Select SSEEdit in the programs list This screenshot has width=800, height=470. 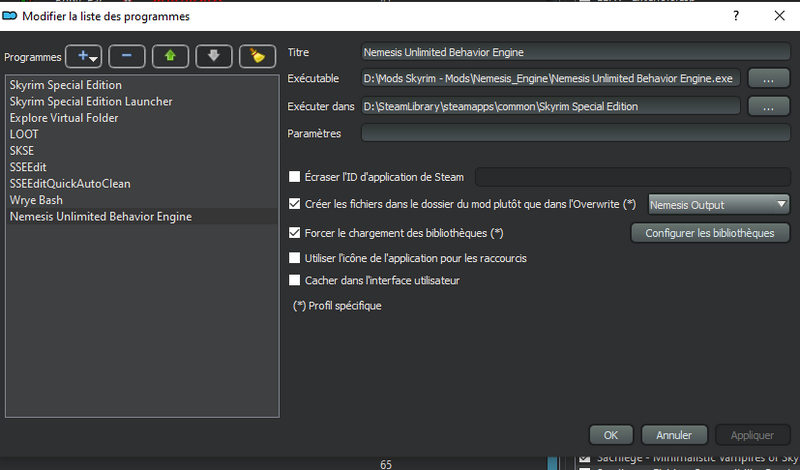[x=28, y=167]
